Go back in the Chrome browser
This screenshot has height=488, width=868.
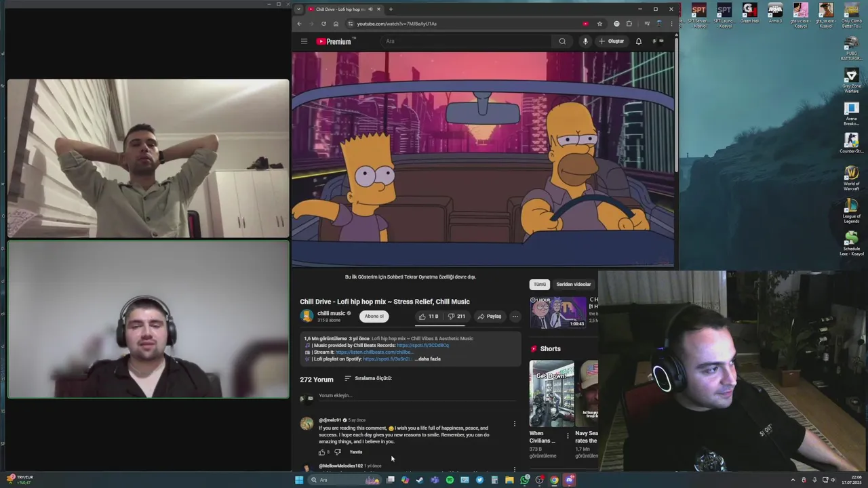click(x=299, y=24)
